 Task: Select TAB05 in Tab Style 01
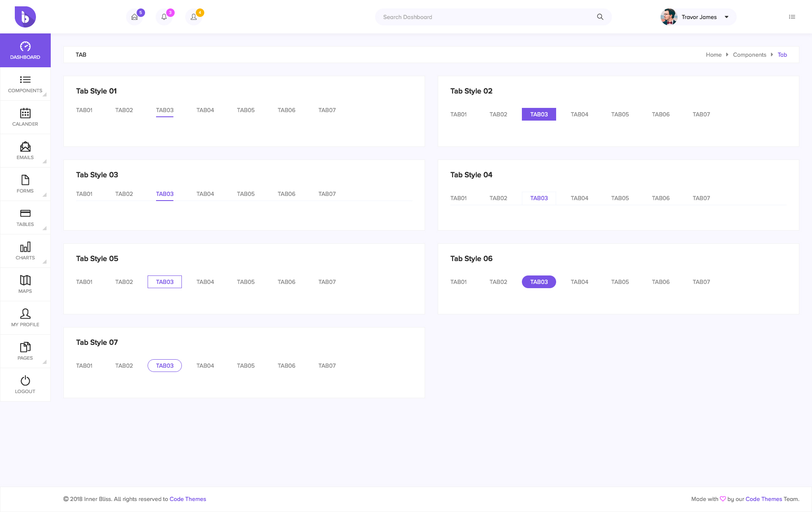(245, 110)
